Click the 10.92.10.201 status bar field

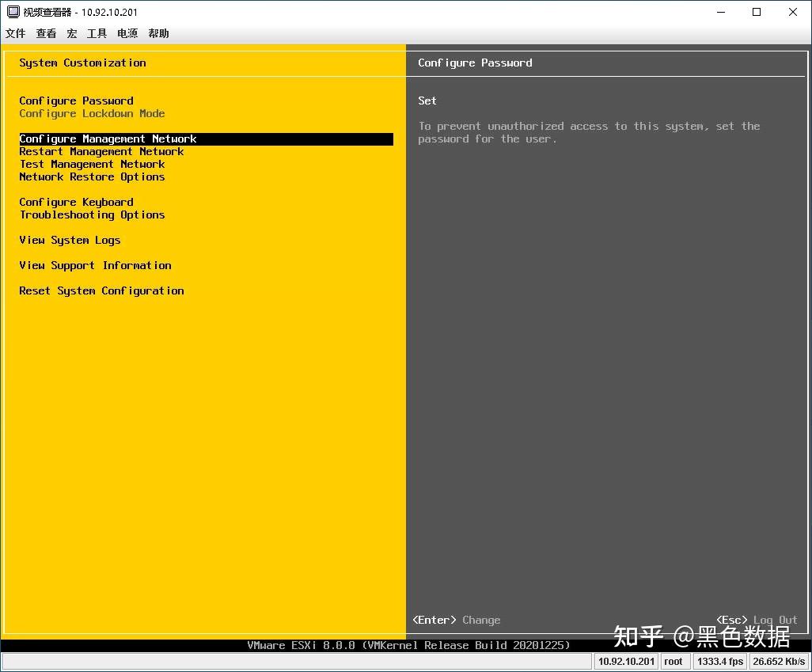coord(626,661)
